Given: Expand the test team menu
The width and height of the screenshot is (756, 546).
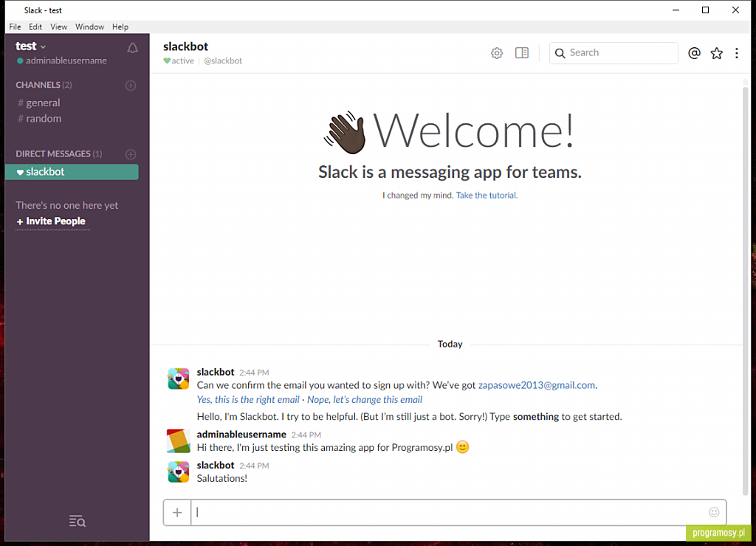Looking at the screenshot, I should (x=31, y=46).
